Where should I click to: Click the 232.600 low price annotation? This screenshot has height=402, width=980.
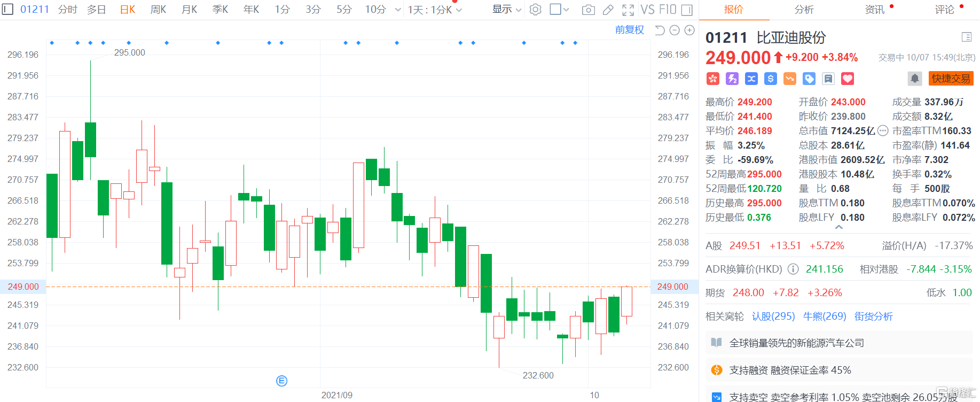tap(538, 375)
